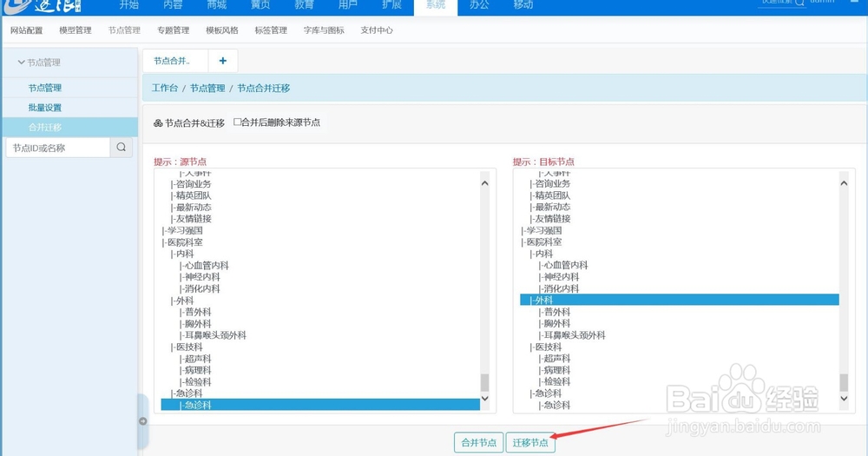This screenshot has width=868, height=456.
Task: Go to 支付中心 submenu
Action: pyautogui.click(x=377, y=30)
